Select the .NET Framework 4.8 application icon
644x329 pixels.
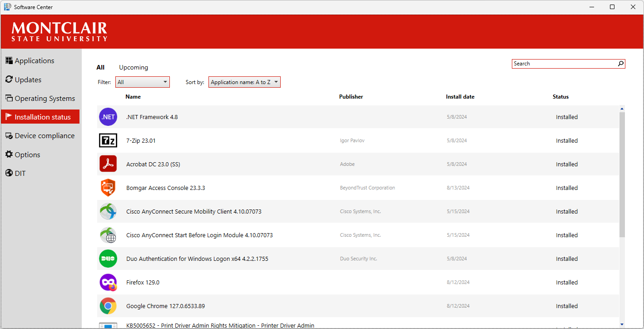point(108,117)
